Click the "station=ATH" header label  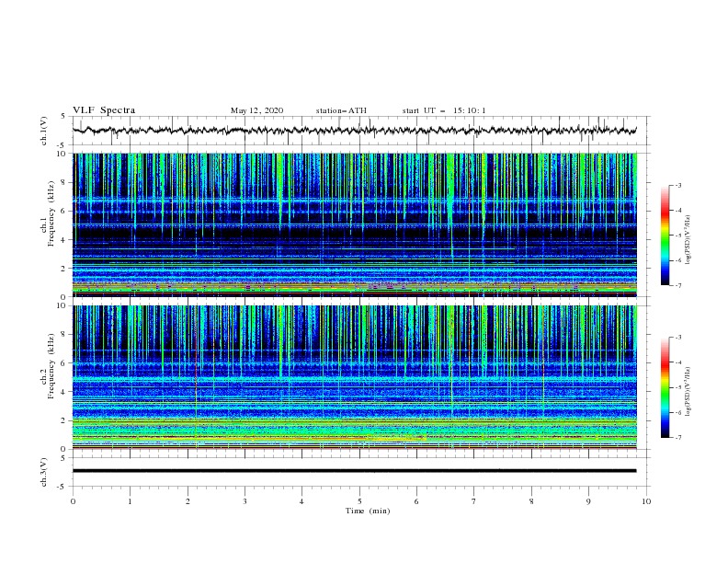click(341, 110)
